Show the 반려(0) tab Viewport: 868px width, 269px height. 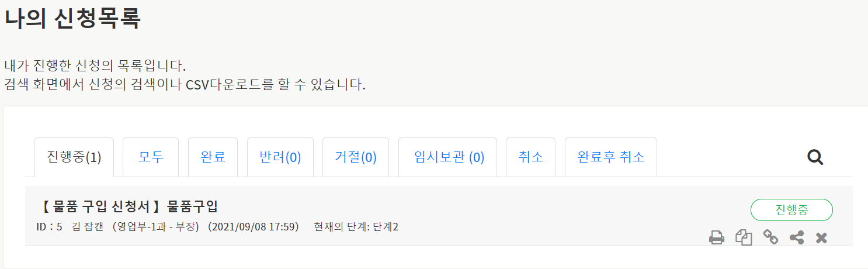point(280,157)
